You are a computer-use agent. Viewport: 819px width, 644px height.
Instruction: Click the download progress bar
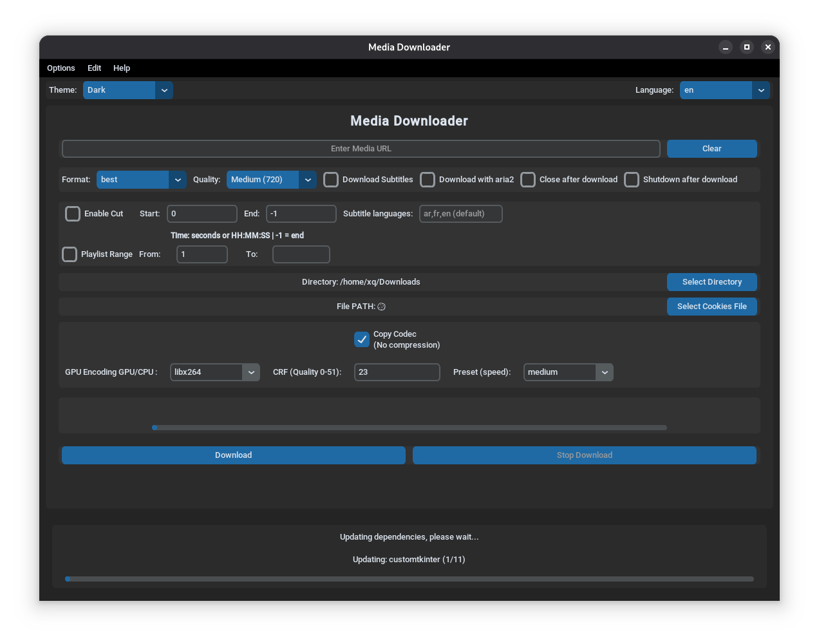pos(409,428)
